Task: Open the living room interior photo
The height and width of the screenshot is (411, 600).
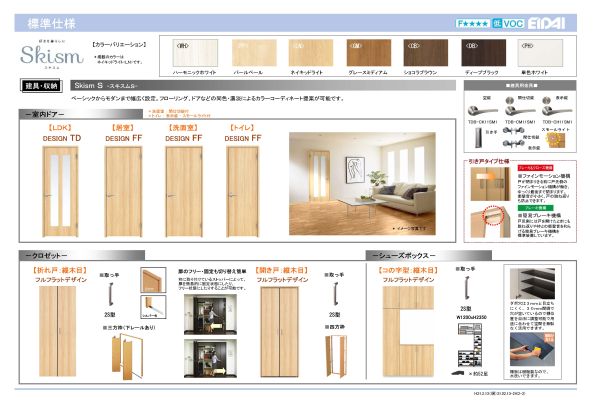Action: (362, 184)
